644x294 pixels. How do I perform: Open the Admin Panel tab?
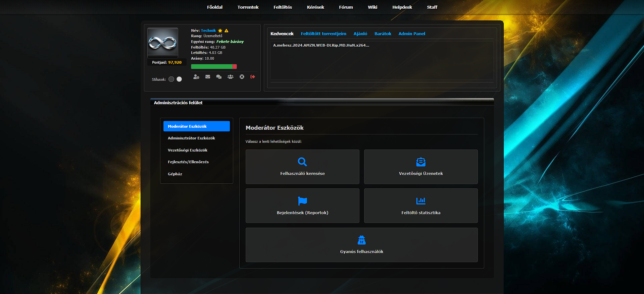pyautogui.click(x=412, y=34)
